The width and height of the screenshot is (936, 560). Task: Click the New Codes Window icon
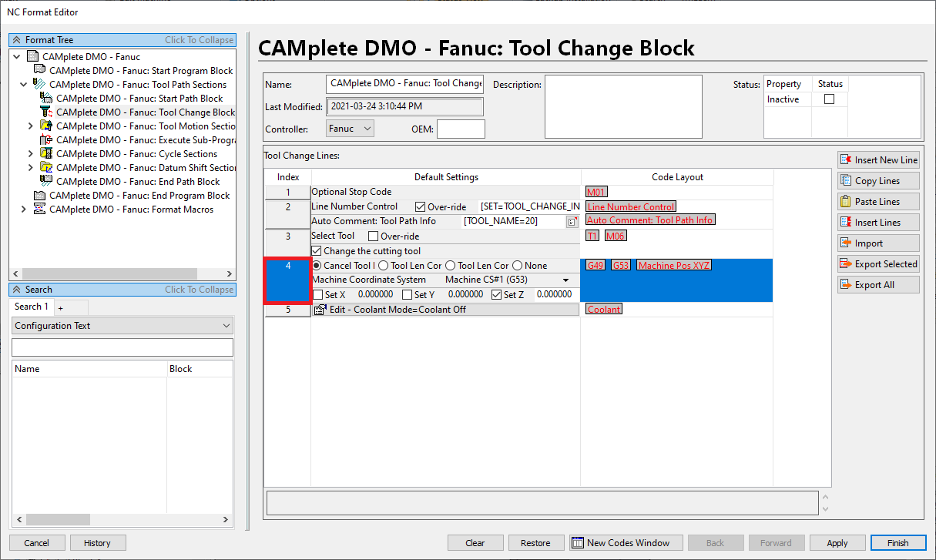click(578, 542)
